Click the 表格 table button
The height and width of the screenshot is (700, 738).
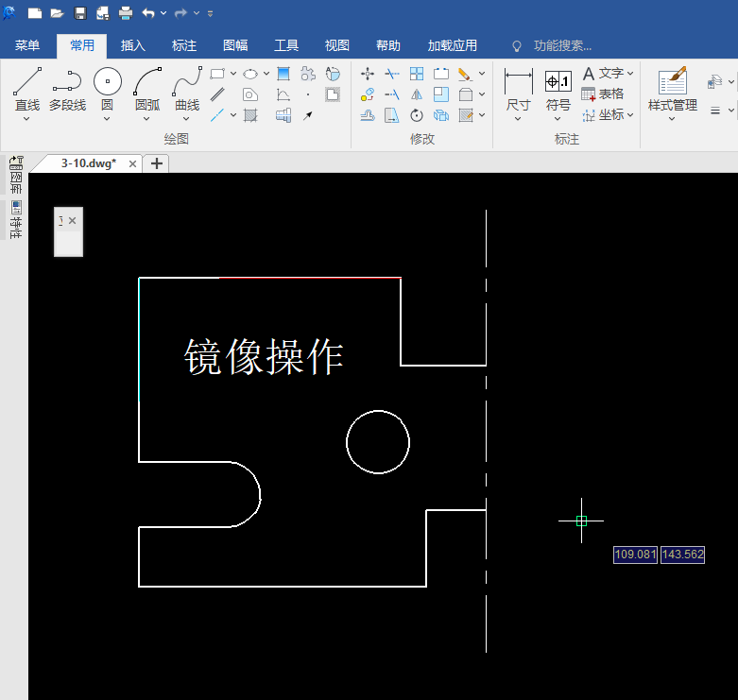point(603,94)
